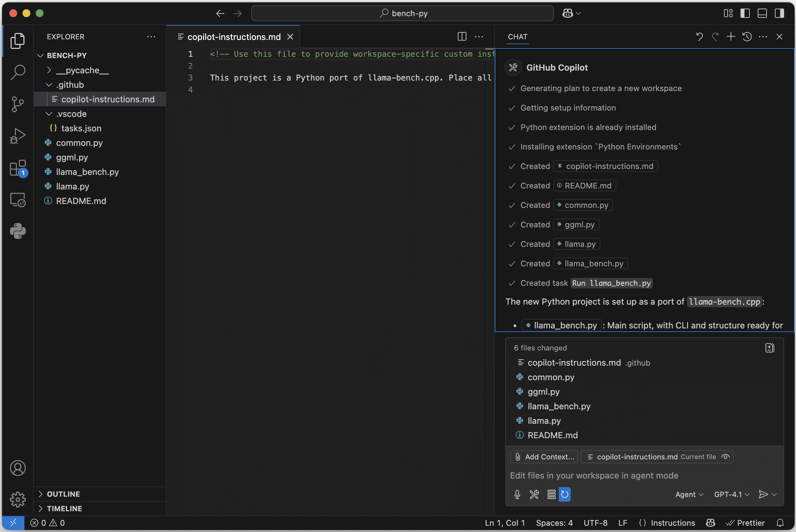Select the CHAT panel tab
This screenshot has height=532, width=796.
(518, 37)
